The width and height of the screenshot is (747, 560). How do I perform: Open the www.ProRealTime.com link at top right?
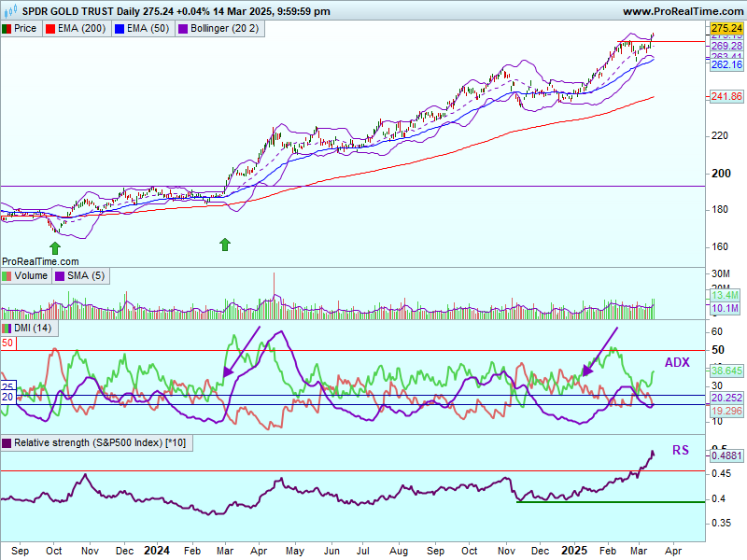point(682,11)
